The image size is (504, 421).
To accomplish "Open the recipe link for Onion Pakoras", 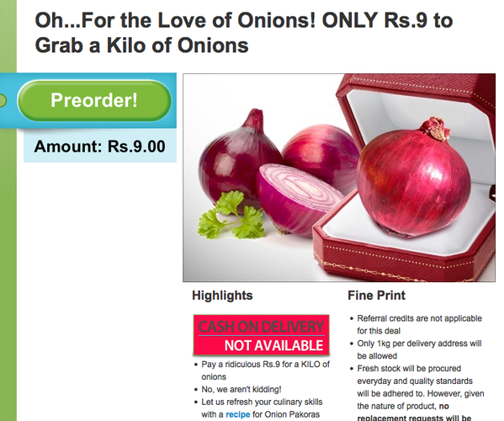I will (x=238, y=414).
